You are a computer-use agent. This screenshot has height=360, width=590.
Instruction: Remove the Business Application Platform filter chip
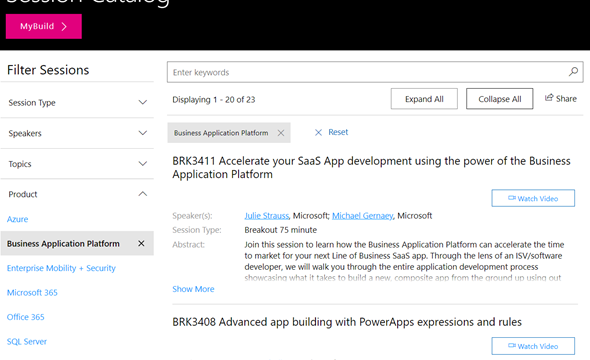(281, 133)
